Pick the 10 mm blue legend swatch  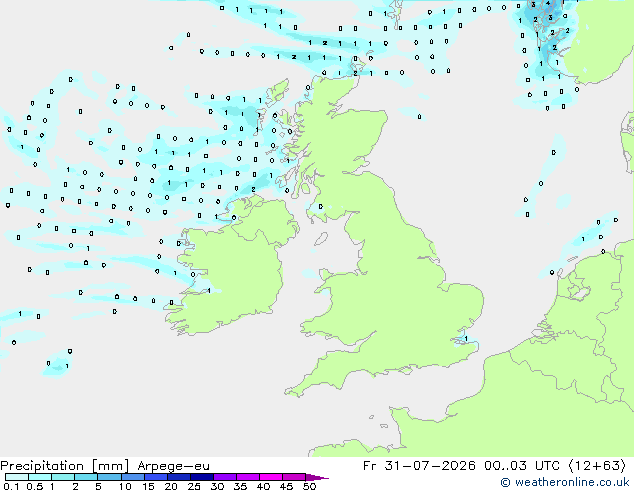click(132, 477)
